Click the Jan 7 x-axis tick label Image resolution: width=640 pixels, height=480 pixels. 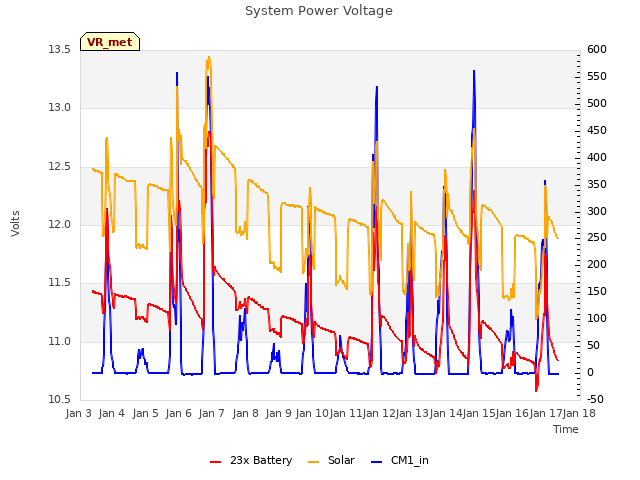[x=212, y=413]
